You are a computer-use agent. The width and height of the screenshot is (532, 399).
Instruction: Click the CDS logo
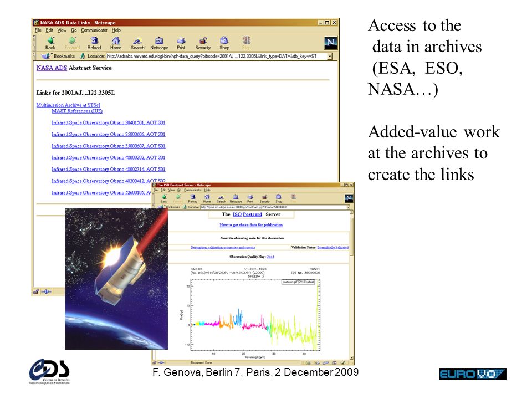49,371
